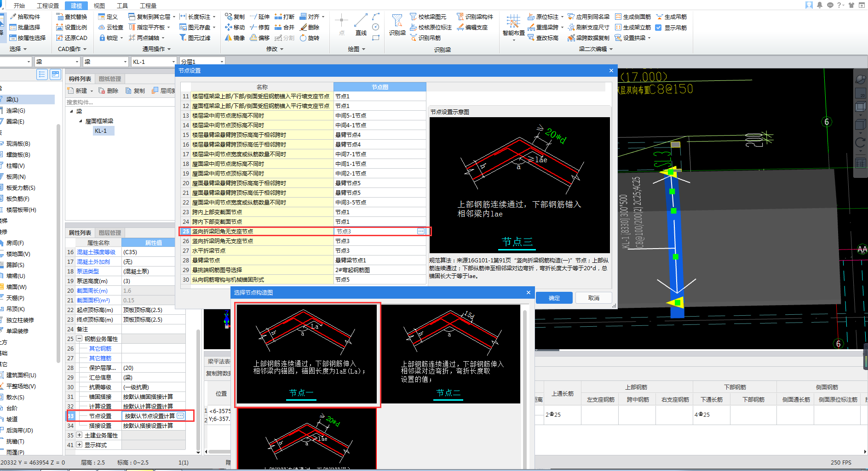Click the 编辑支座 edit support tool
Image resolution: width=868 pixels, height=471 pixels.
pyautogui.click(x=472, y=27)
